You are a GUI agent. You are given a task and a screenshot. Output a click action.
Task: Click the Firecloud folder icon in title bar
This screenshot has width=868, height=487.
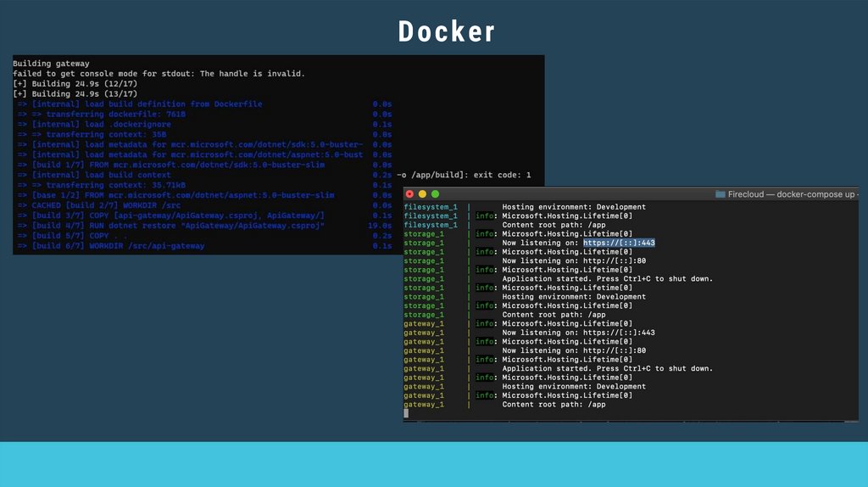[x=721, y=194]
